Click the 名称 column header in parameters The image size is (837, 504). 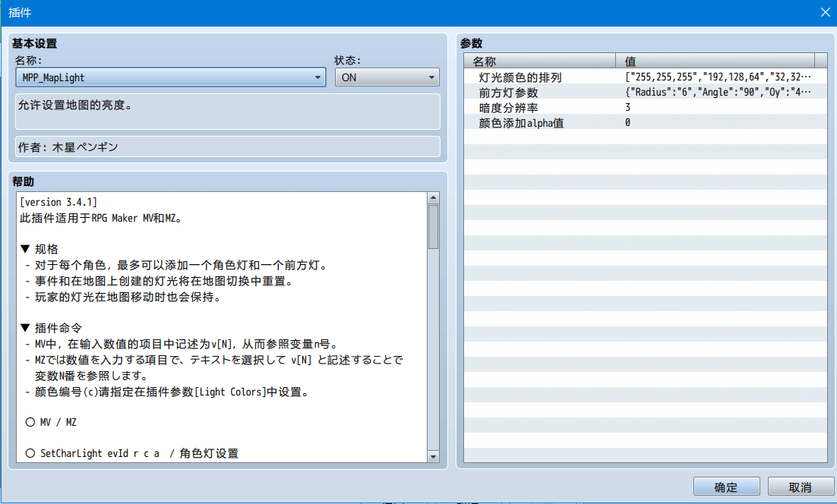540,61
